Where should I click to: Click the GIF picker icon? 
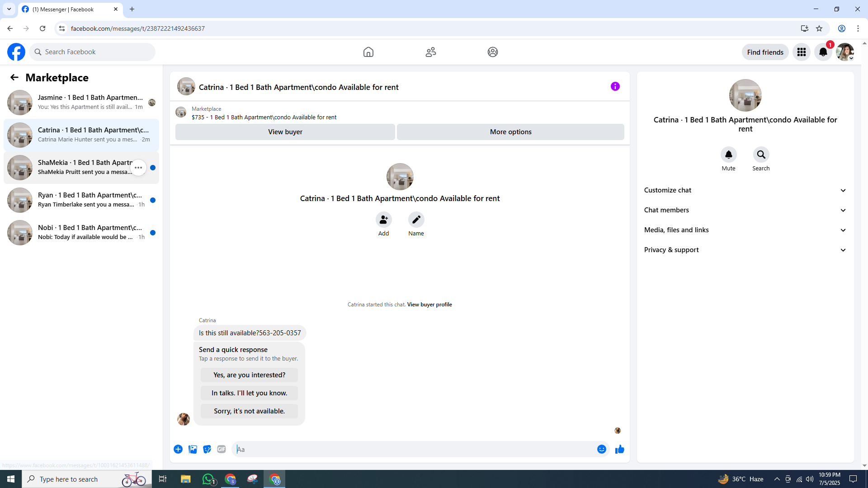(221, 449)
